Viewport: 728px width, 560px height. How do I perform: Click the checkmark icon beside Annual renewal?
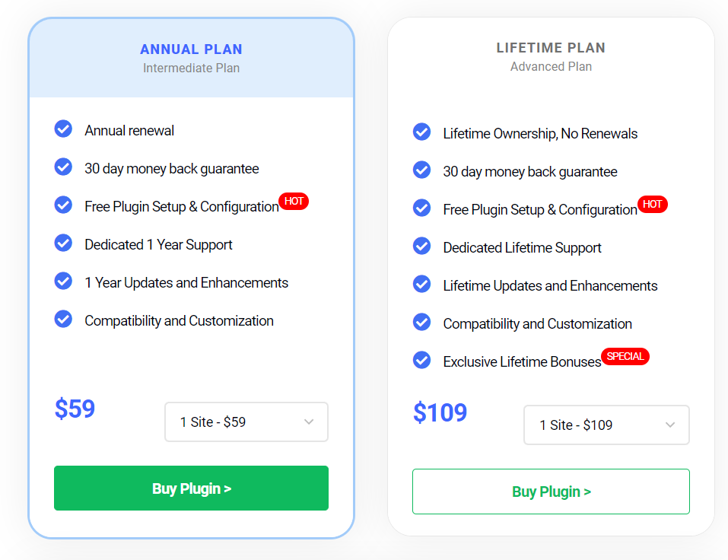[x=63, y=129]
